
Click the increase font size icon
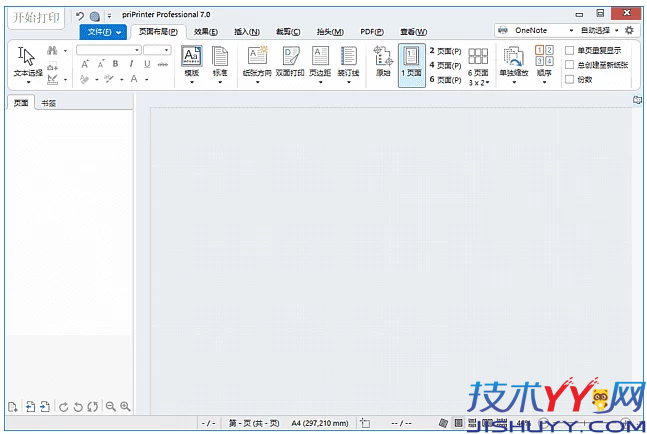pos(85,64)
